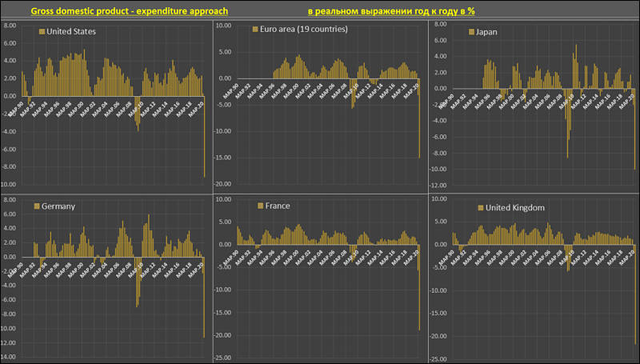Click the -10.00 axis value in France chart
Screen dimensions: 640x364
coord(223,290)
